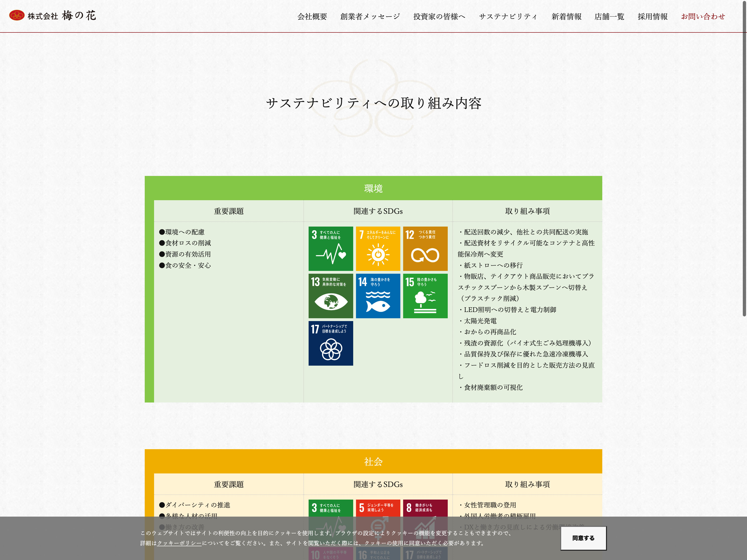Image resolution: width=747 pixels, height=560 pixels.
Task: Open the サステナビリティ navigation item
Action: [x=508, y=17]
